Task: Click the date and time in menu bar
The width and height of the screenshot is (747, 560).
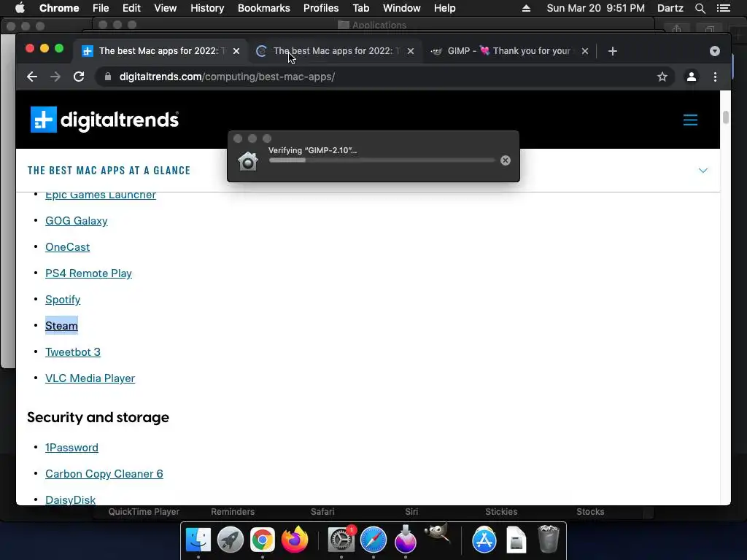Action: (595, 8)
